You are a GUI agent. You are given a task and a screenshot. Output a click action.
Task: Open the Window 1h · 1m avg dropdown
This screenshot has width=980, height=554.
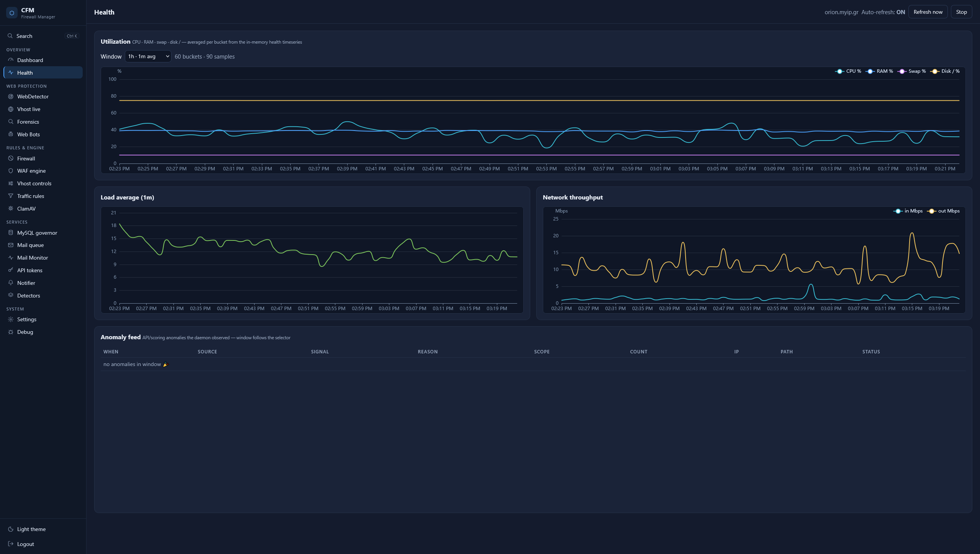click(148, 56)
